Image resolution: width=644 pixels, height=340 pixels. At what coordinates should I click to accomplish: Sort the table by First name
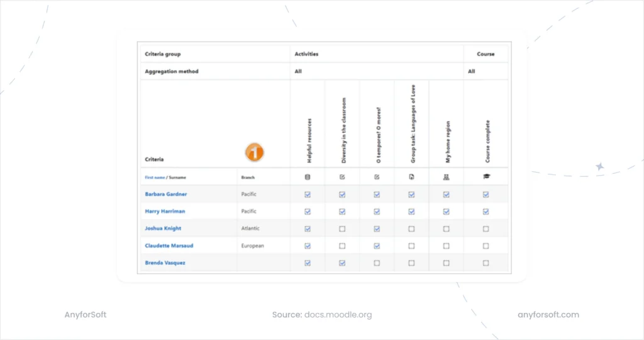coord(154,178)
